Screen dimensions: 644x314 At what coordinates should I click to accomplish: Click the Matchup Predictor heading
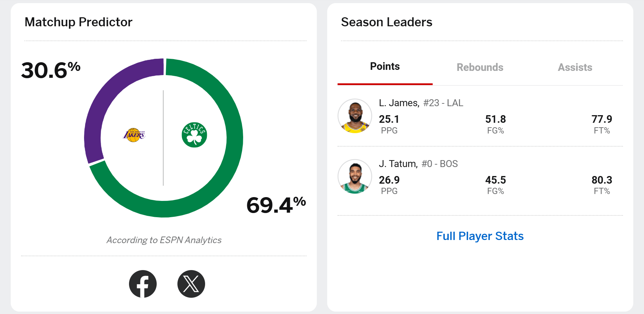pos(79,22)
